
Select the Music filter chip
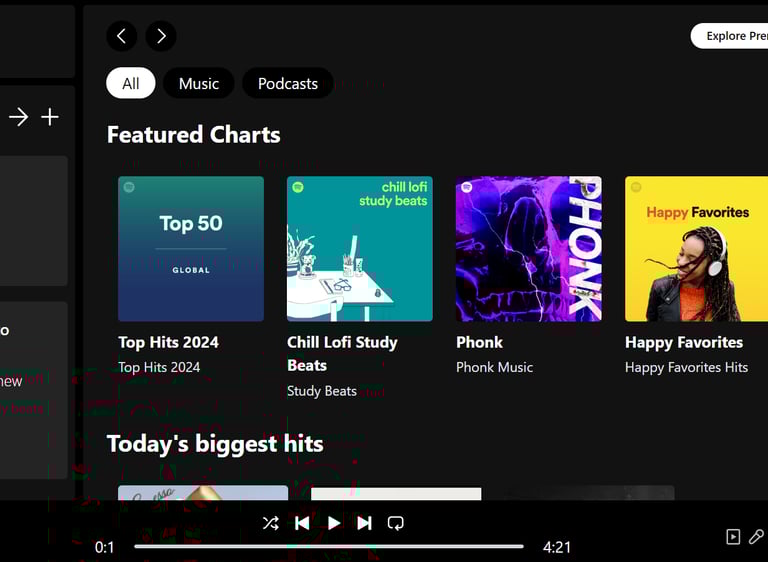(x=198, y=83)
